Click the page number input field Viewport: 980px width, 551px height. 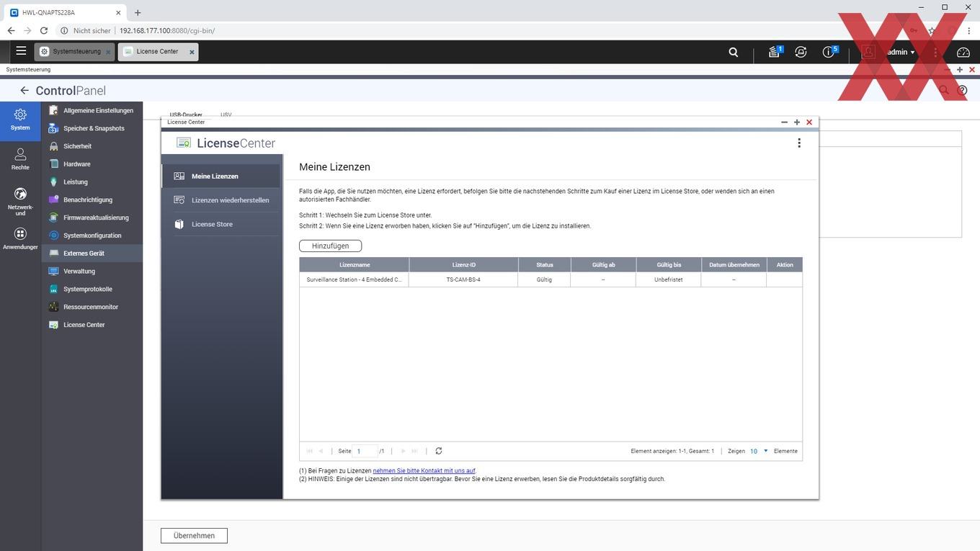pos(365,451)
